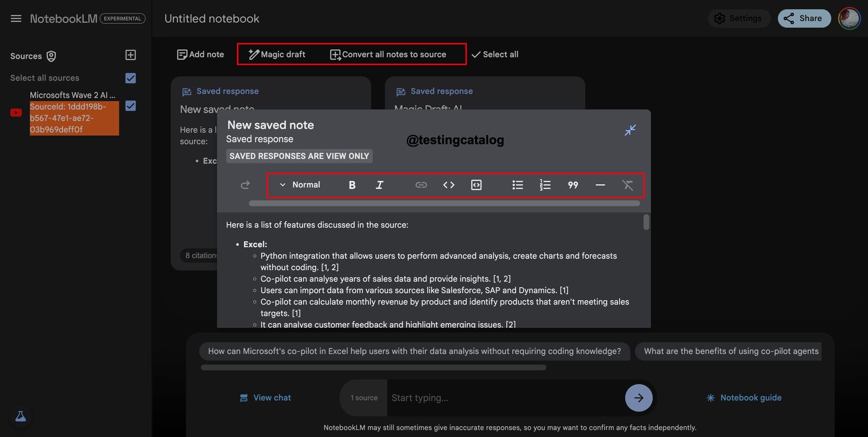Click the NotebookLM logo text
The height and width of the screenshot is (437, 868).
tap(63, 19)
